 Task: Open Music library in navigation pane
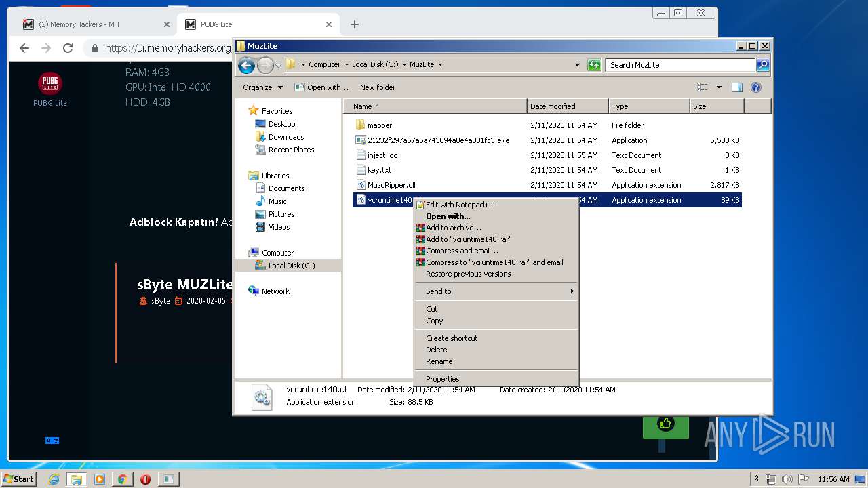tap(277, 201)
